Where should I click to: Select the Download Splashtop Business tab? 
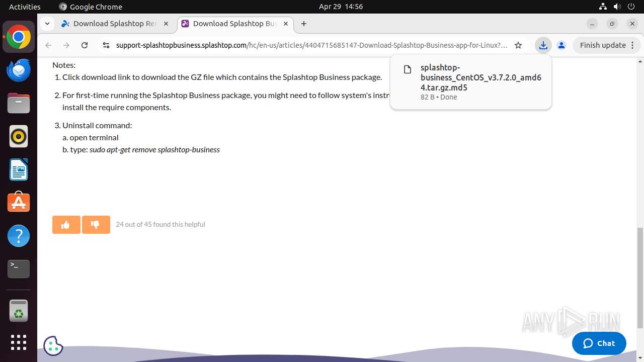(229, 24)
